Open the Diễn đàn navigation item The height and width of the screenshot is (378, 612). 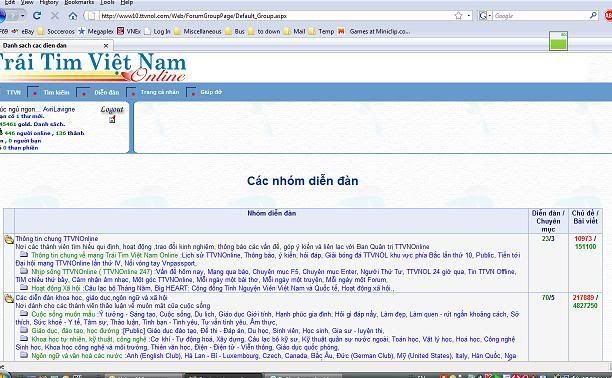[x=107, y=92]
